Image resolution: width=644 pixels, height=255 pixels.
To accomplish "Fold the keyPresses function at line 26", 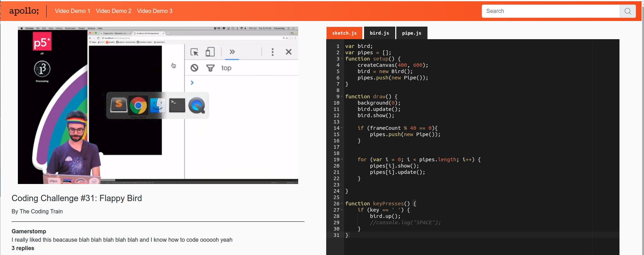I will pyautogui.click(x=342, y=204).
